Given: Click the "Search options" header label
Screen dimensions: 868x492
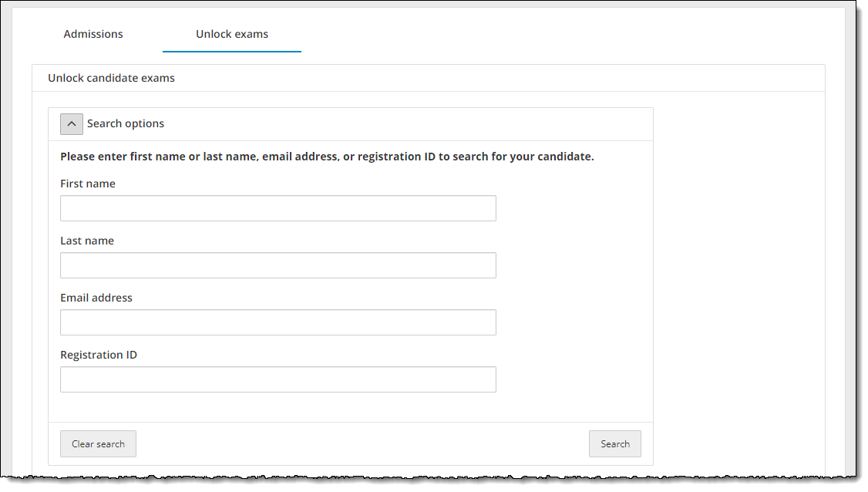Looking at the screenshot, I should point(126,124).
